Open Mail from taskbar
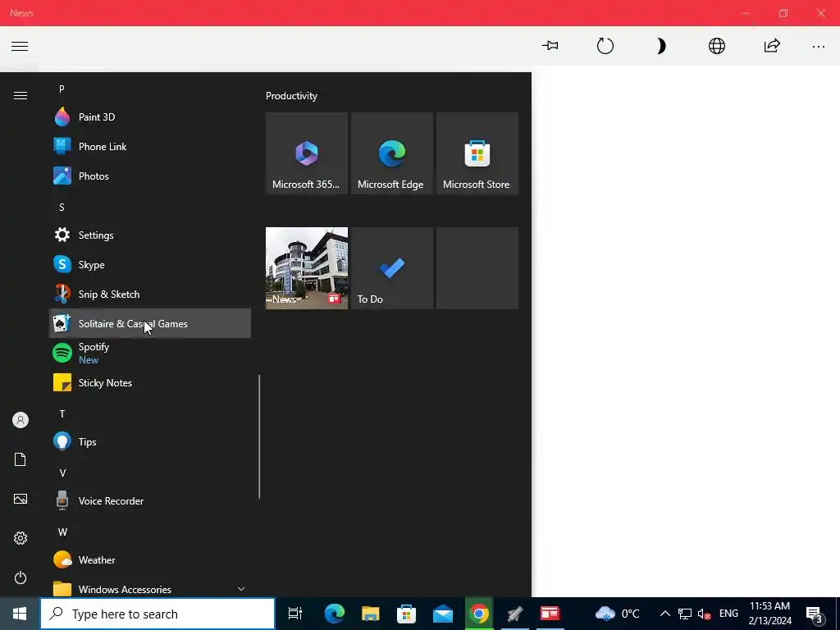This screenshot has height=630, width=840. (443, 614)
